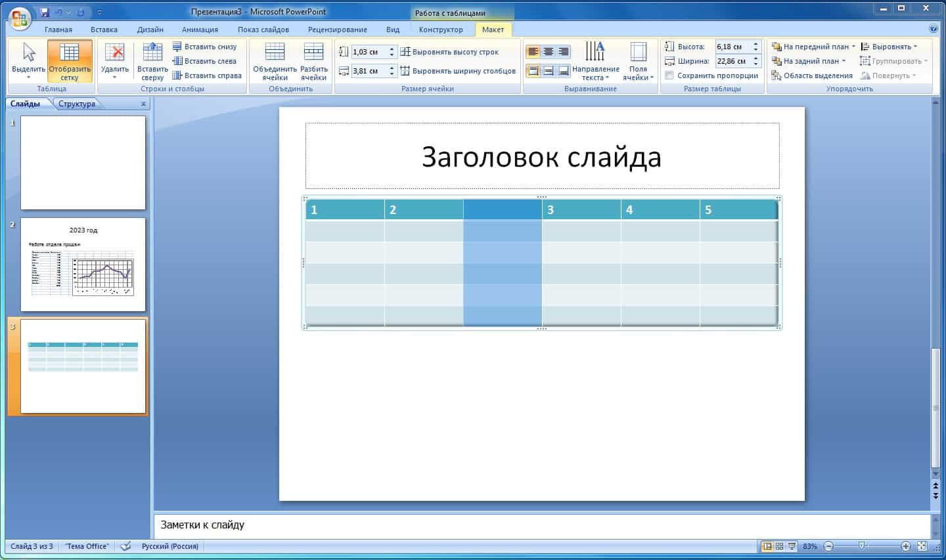The image size is (946, 560).
Task: Adjust the table width spinner arrows
Action: pos(756,61)
